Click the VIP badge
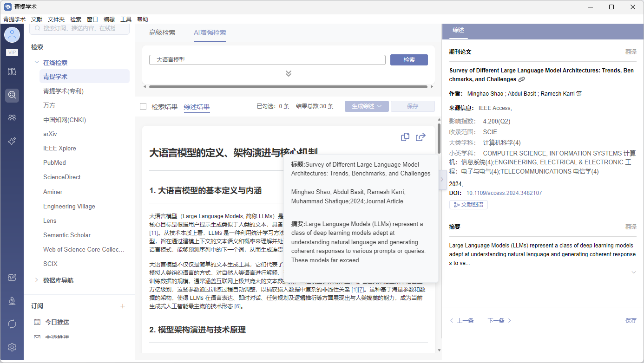 [12, 52]
